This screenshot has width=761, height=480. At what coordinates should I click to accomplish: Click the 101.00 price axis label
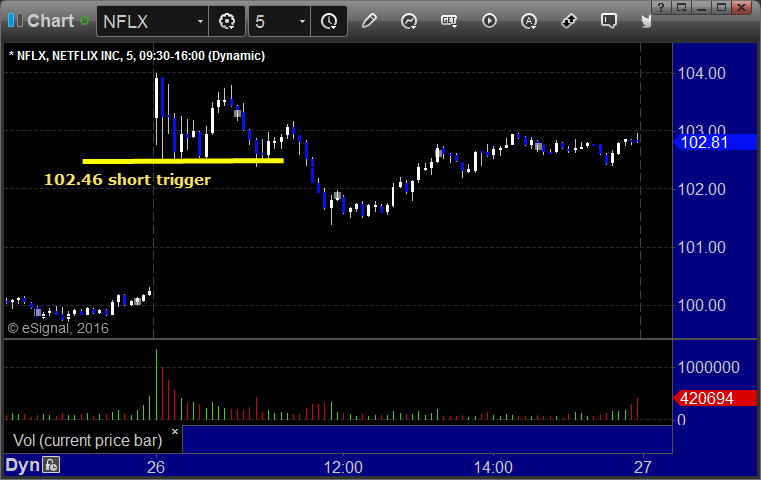click(701, 248)
